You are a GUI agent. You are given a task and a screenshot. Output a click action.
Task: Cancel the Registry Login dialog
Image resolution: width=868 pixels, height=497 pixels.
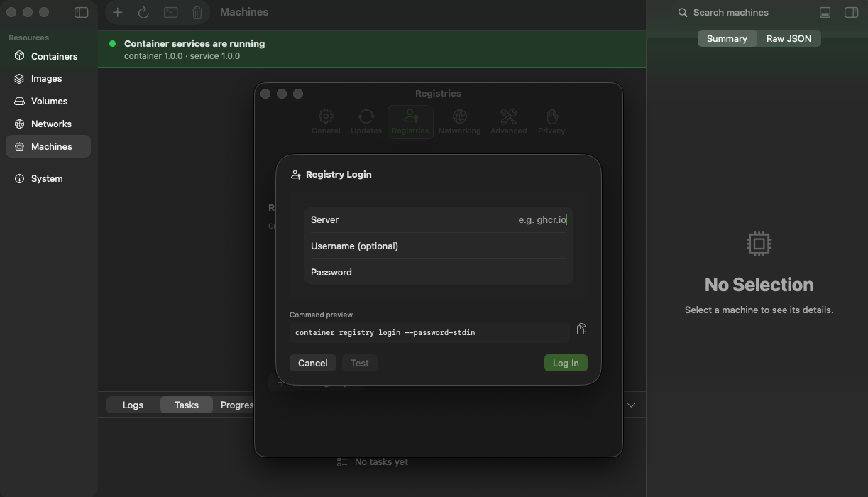click(312, 363)
